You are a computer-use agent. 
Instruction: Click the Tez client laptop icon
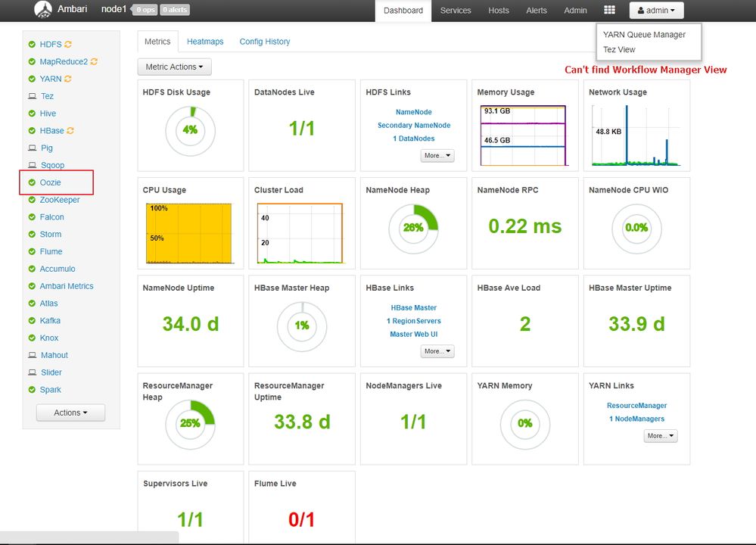(33, 96)
